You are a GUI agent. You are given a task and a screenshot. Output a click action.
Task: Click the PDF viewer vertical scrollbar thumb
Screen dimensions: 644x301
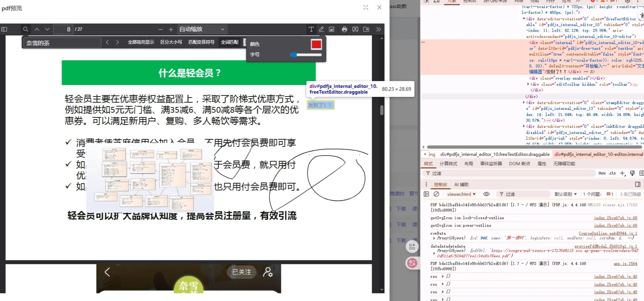point(382,110)
